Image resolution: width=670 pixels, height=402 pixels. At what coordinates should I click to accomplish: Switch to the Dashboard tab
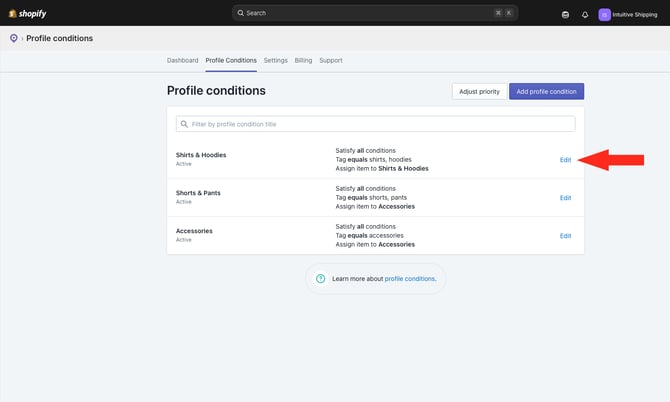coord(182,60)
